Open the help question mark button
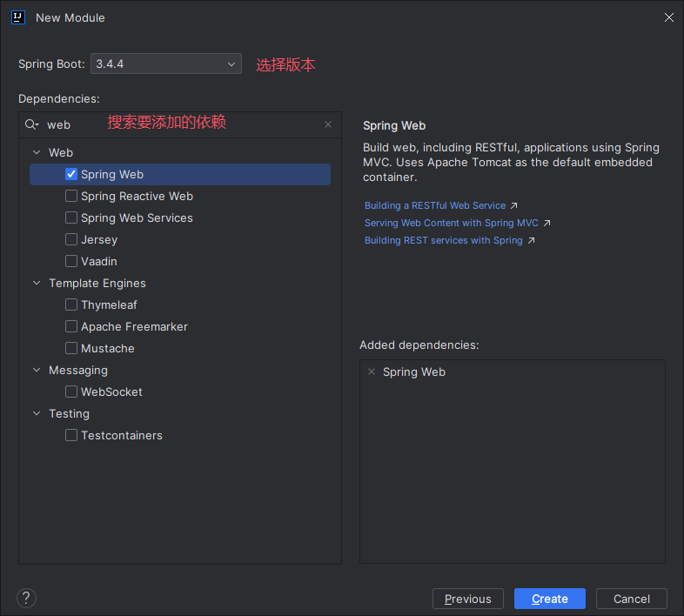684x616 pixels. (x=26, y=598)
